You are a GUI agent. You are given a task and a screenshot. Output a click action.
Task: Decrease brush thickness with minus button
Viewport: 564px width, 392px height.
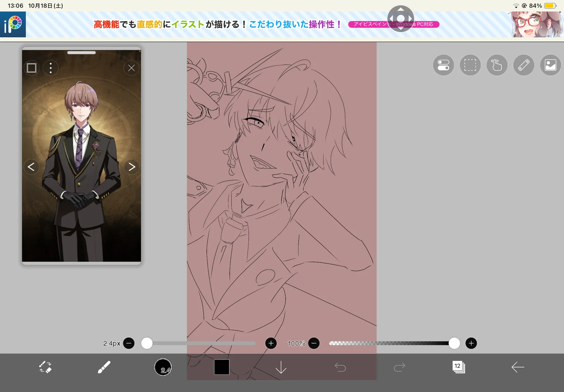tap(129, 343)
